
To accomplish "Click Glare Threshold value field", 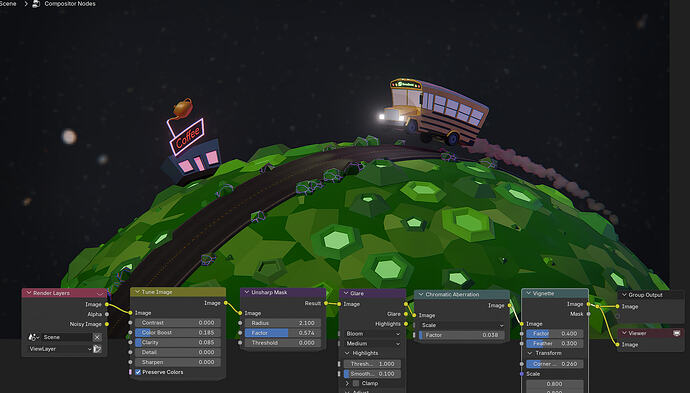I will point(372,364).
